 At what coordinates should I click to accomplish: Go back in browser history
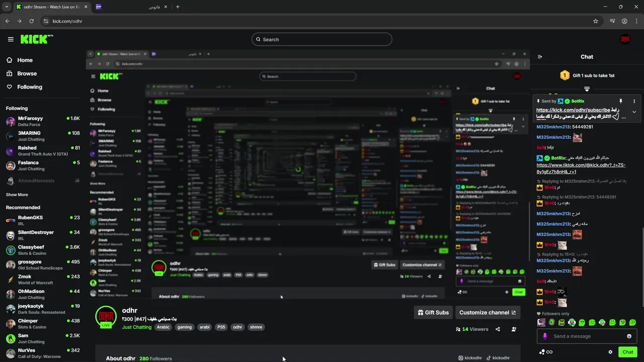coord(7,21)
